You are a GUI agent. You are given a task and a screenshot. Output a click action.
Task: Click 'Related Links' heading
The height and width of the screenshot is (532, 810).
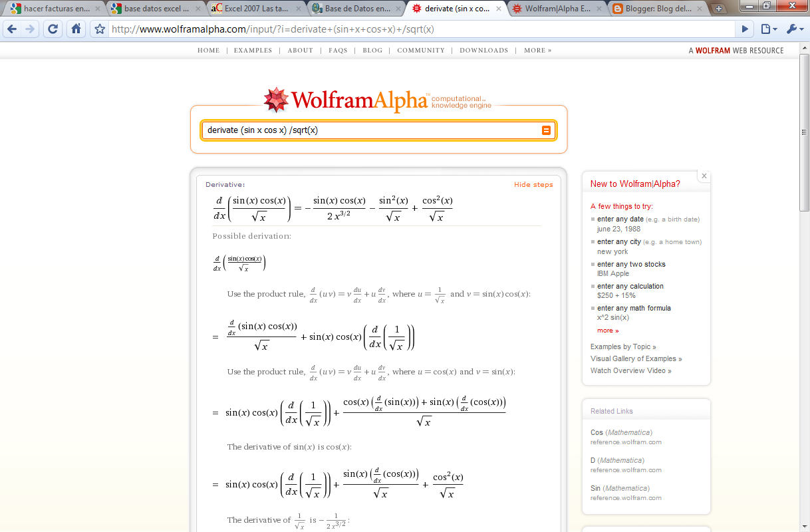point(612,411)
